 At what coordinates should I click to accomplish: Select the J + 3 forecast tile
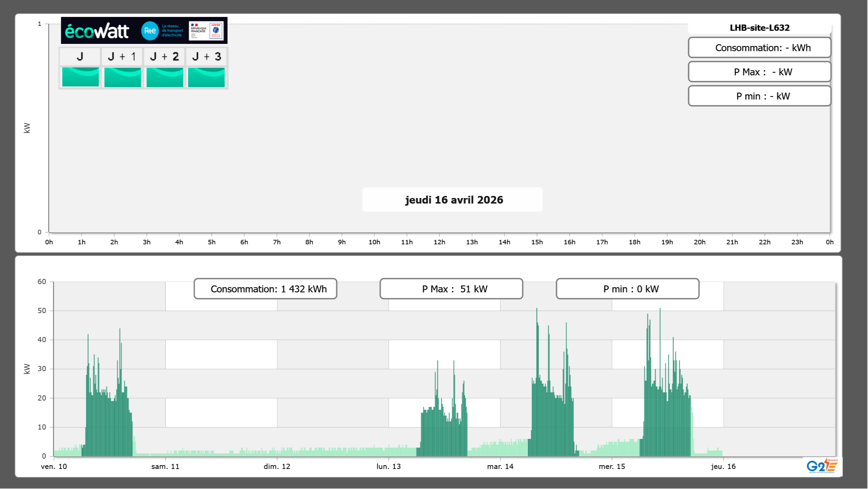tap(206, 77)
